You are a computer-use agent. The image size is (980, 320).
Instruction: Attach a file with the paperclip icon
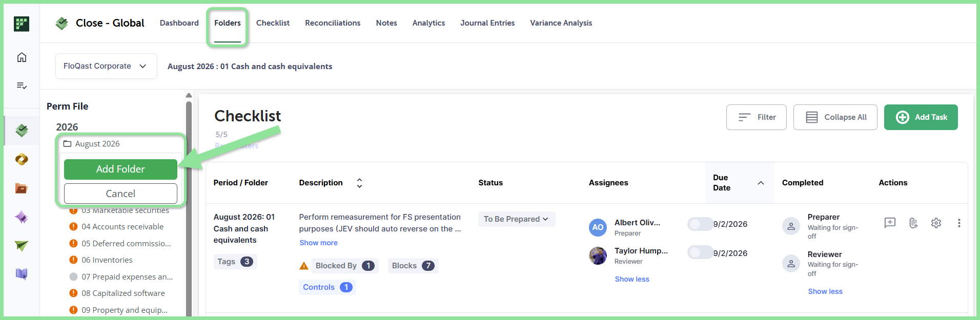click(x=913, y=223)
